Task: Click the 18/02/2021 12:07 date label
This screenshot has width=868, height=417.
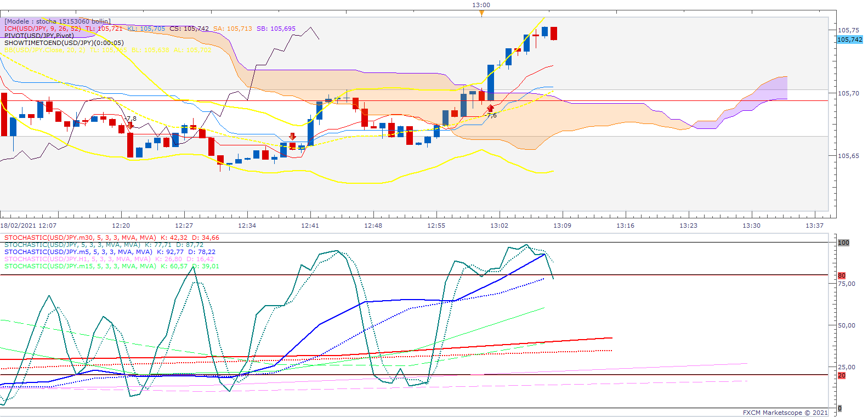Action: click(x=29, y=226)
